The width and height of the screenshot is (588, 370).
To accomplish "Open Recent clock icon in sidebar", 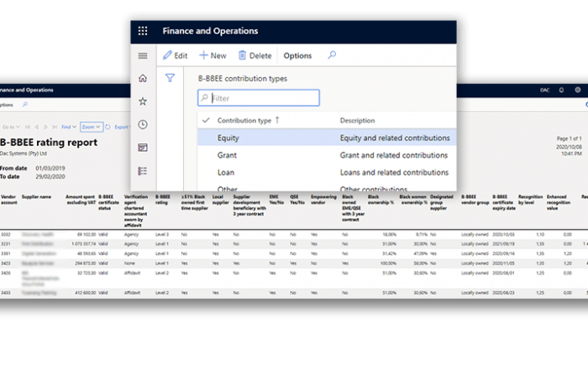I will [x=143, y=124].
